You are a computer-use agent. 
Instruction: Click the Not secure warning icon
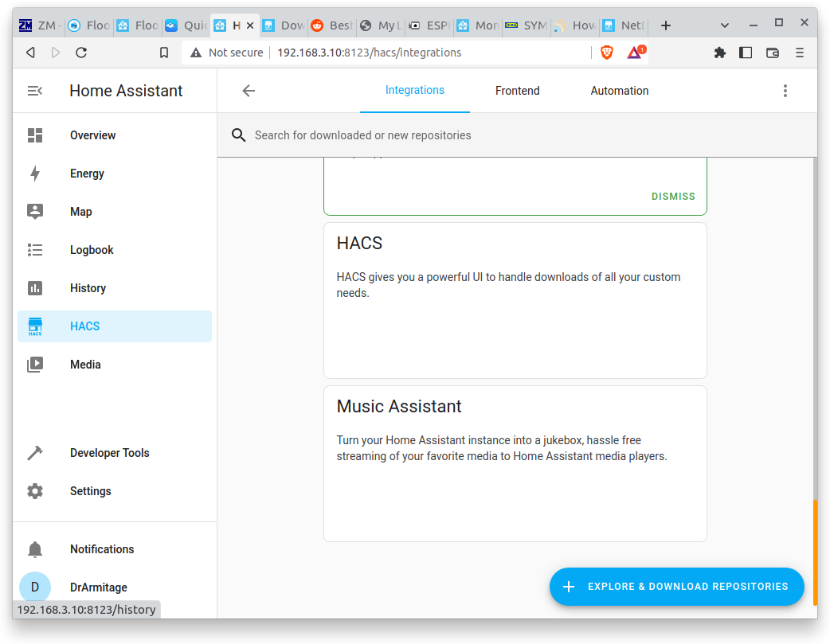point(196,53)
